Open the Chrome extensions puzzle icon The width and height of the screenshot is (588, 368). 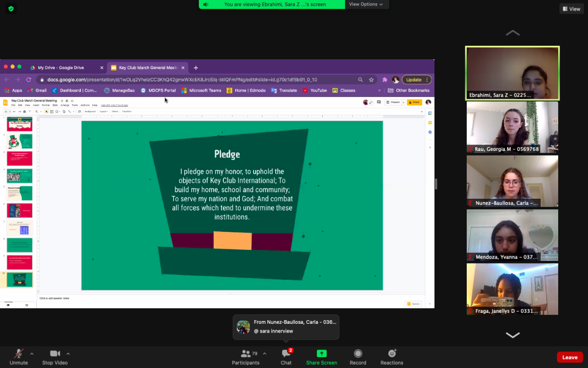[385, 80]
